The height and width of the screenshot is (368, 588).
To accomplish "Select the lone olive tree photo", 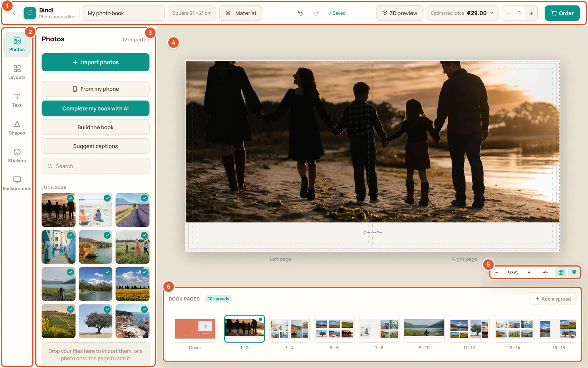I will tap(96, 321).
